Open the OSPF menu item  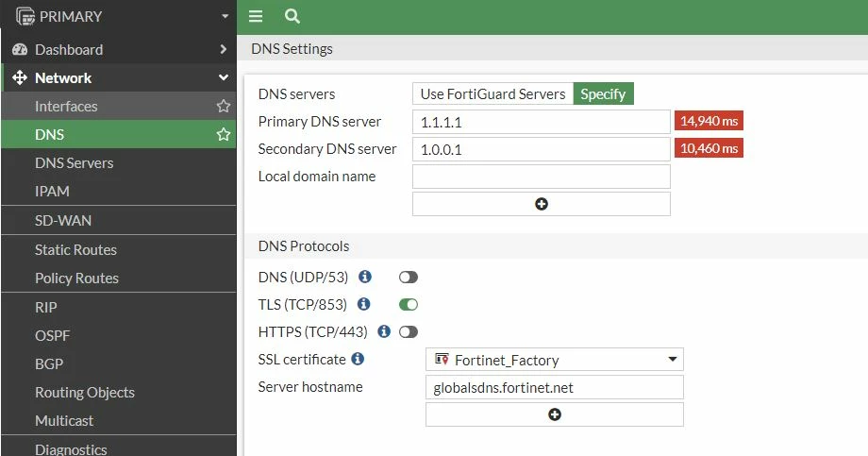pos(119,336)
